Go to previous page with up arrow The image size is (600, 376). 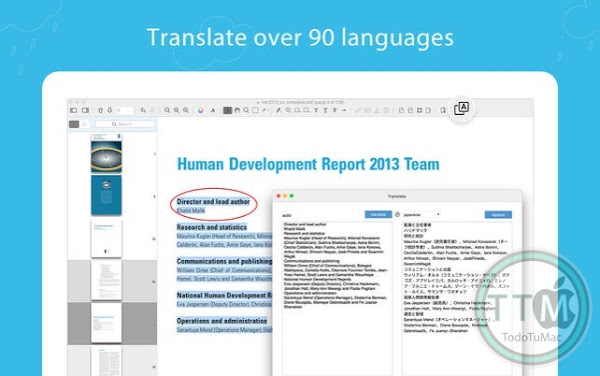100,110
